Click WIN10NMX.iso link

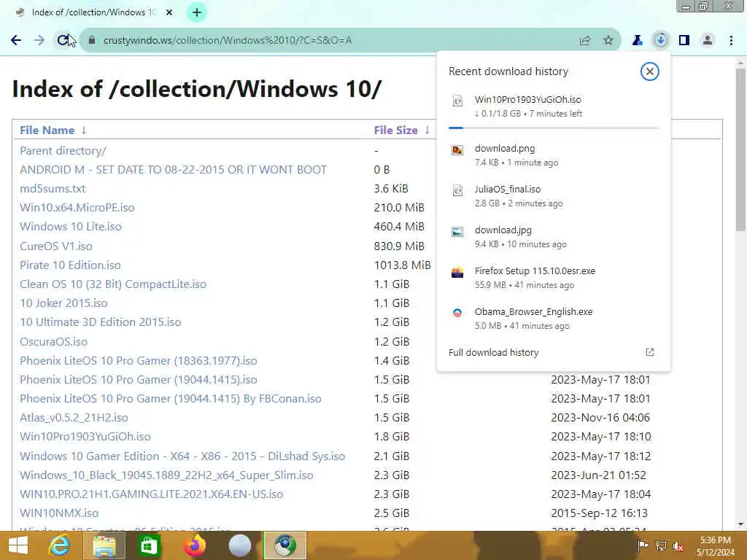[59, 513]
